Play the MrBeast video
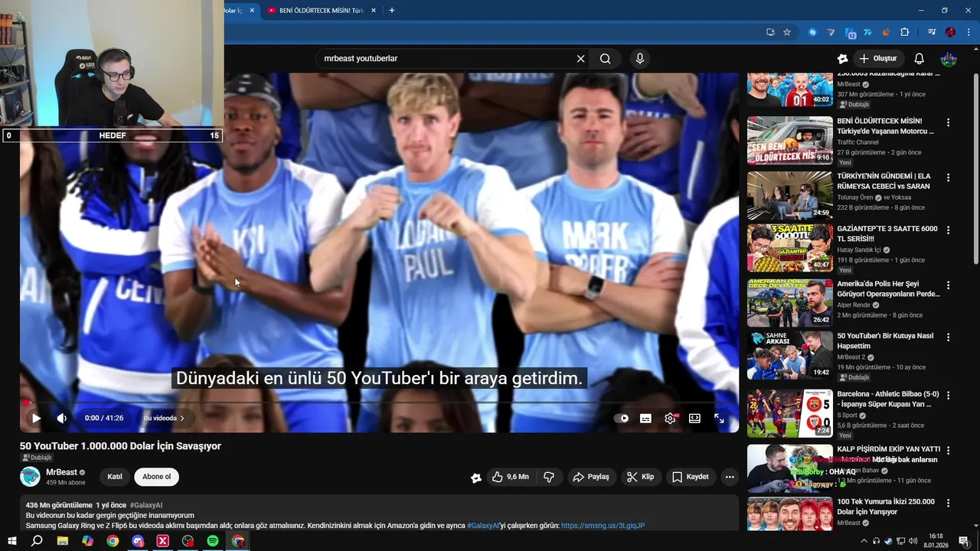Viewport: 980px width, 551px height. 36,419
